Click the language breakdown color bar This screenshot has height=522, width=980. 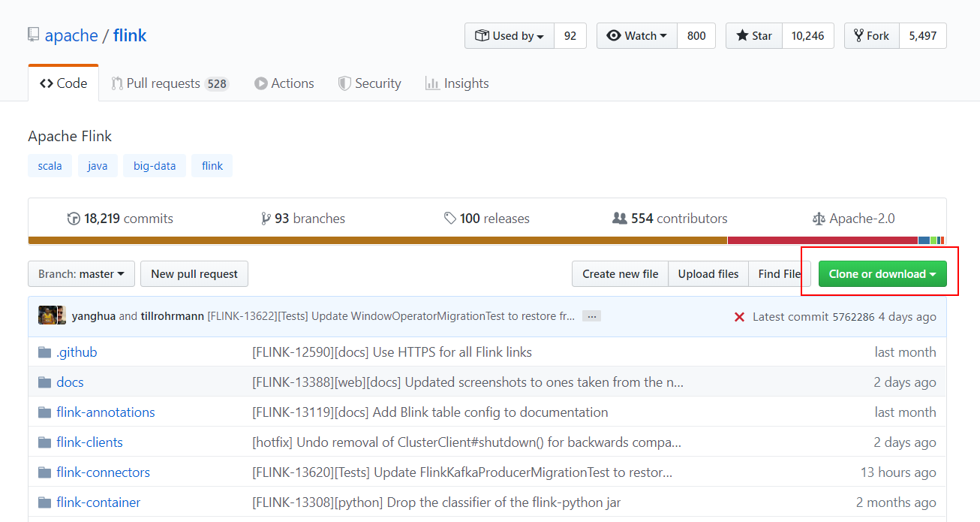(487, 240)
